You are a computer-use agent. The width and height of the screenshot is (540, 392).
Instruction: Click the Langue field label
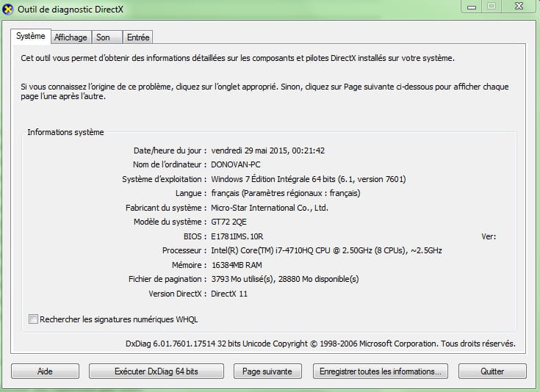coord(191,193)
